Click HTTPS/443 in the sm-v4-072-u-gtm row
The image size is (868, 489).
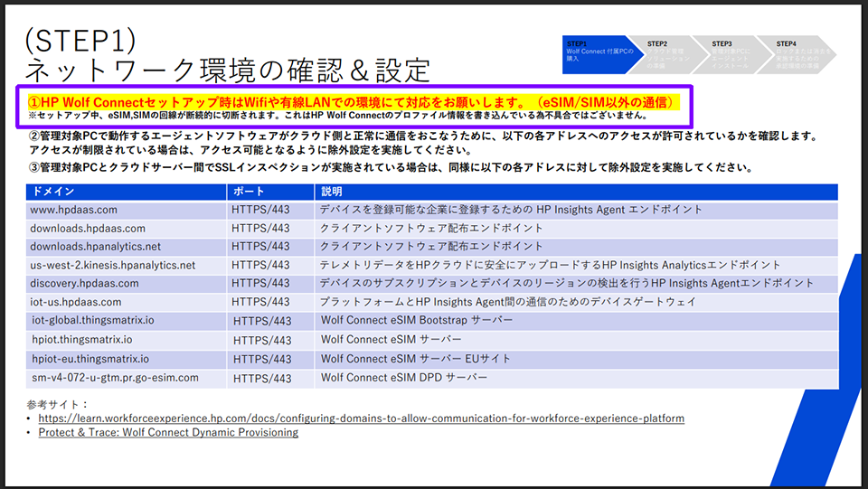pyautogui.click(x=262, y=379)
